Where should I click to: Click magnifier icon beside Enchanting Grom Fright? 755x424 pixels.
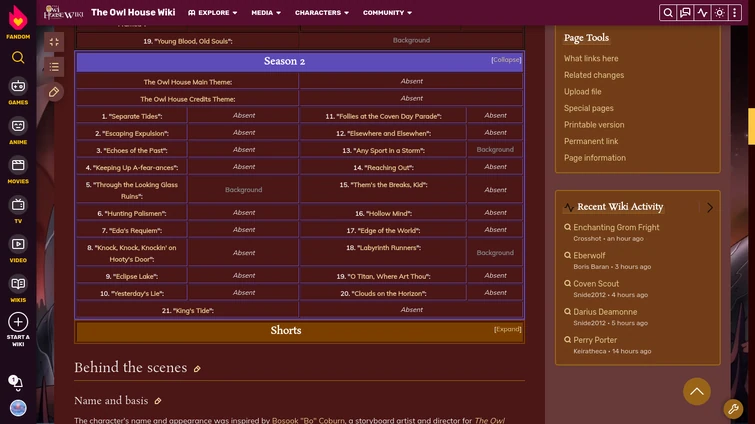click(567, 227)
